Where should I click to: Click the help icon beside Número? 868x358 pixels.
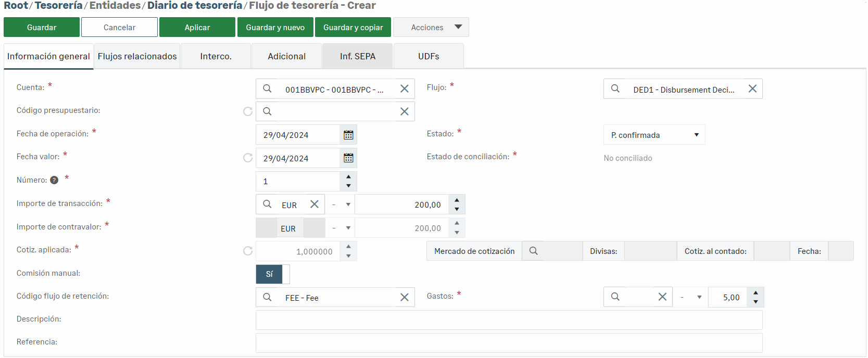[54, 180]
